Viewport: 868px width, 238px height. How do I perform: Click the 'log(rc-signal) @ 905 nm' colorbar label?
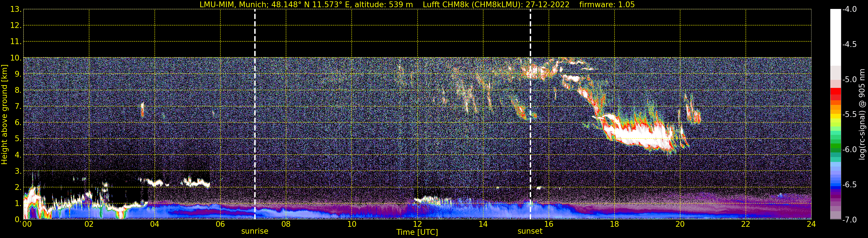[x=862, y=114]
